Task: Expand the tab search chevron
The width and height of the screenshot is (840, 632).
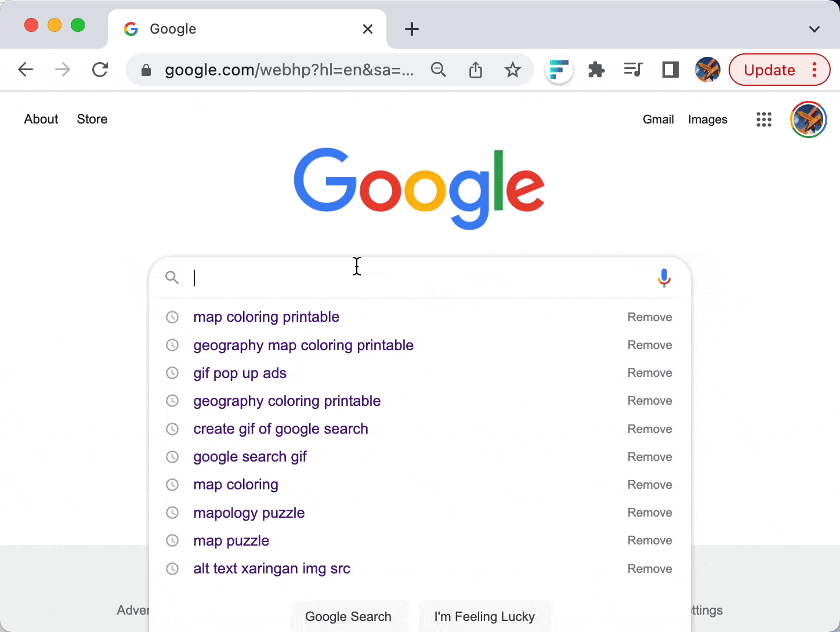Action: coord(814,29)
